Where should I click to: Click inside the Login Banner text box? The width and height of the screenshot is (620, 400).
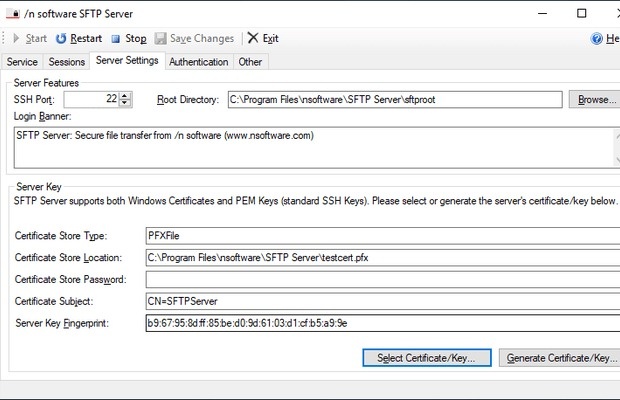[x=314, y=148]
